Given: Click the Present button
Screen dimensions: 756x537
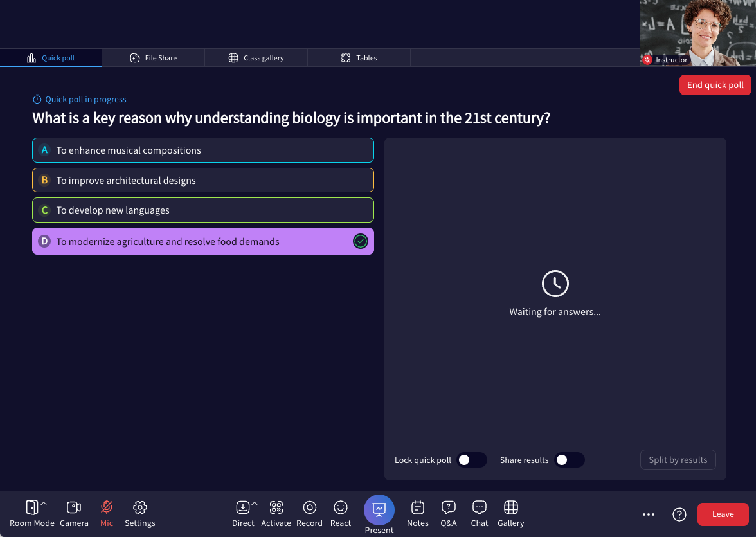Looking at the screenshot, I should [379, 510].
